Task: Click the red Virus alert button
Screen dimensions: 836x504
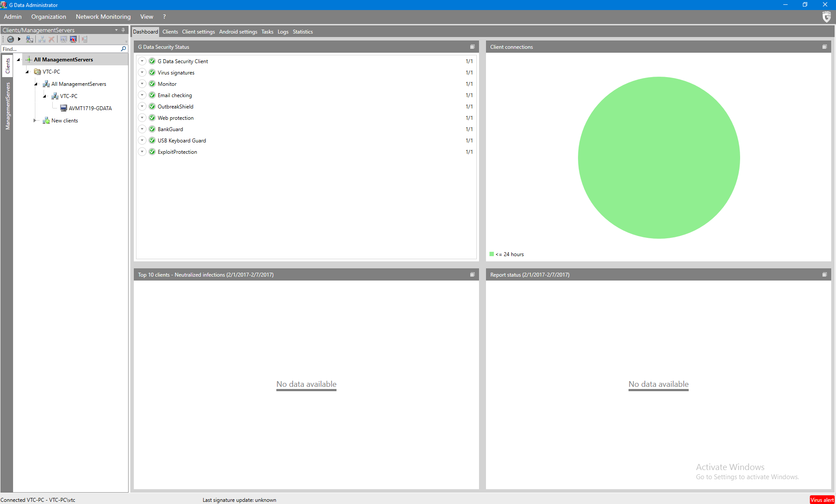Action: (822, 500)
